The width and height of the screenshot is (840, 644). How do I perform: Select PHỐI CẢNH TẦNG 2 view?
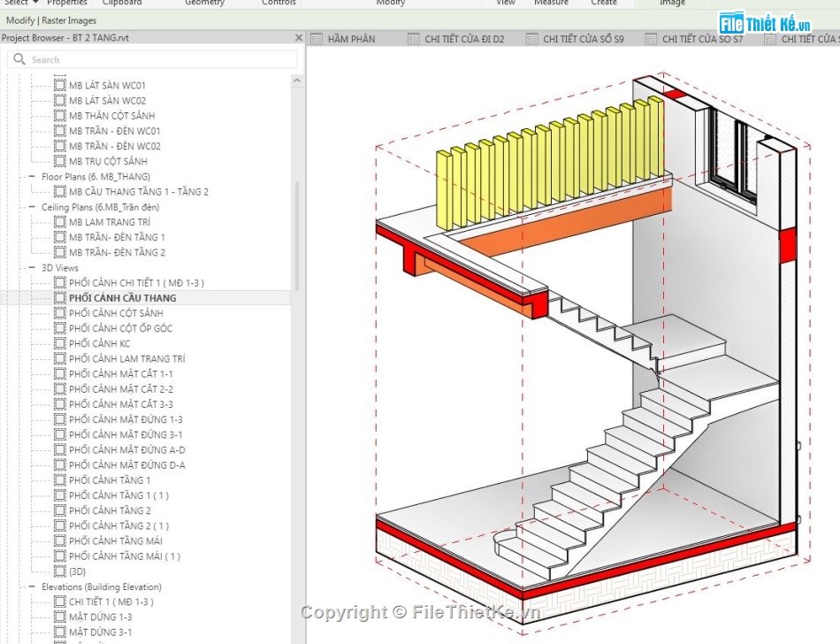pyautogui.click(x=110, y=510)
